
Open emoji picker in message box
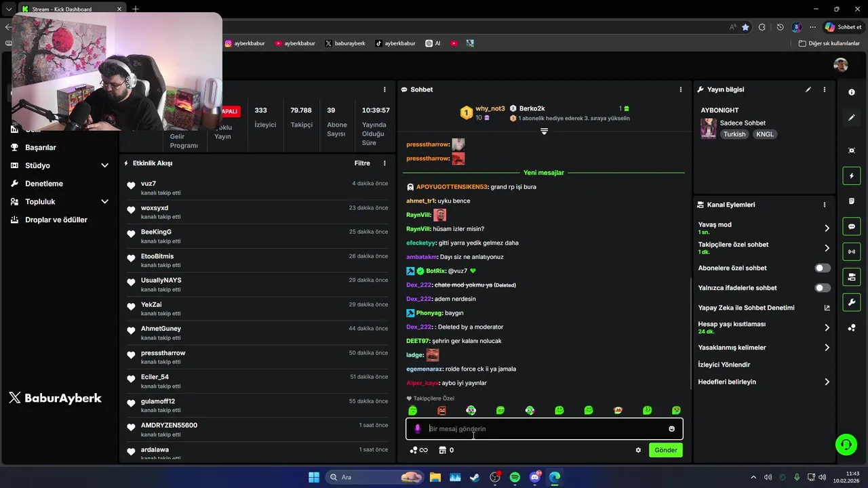point(672,429)
